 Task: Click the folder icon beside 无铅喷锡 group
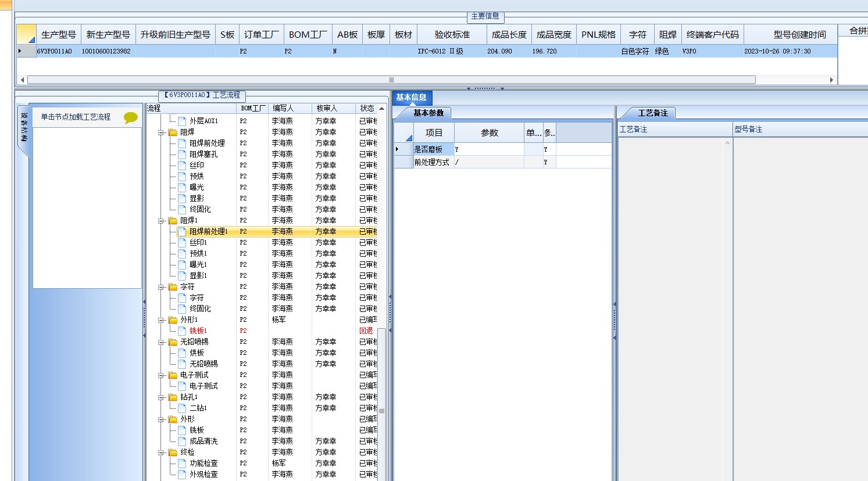coord(173,342)
